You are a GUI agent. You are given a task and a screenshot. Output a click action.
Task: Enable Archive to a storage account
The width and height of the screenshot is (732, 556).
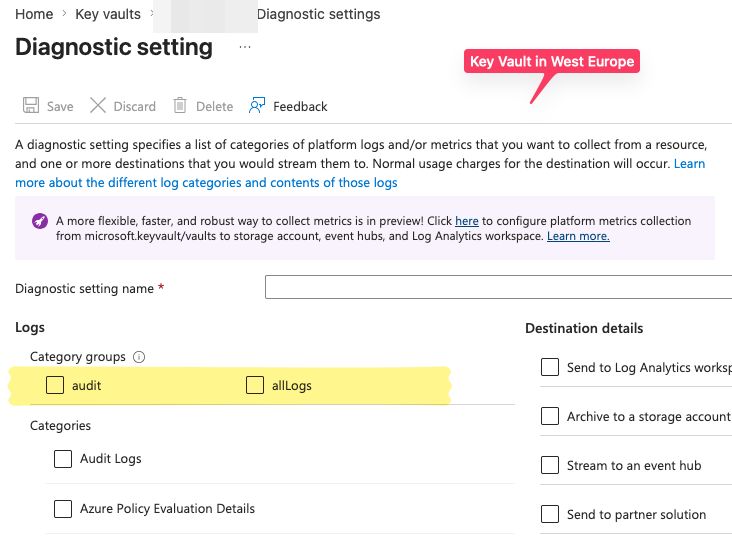coord(550,416)
